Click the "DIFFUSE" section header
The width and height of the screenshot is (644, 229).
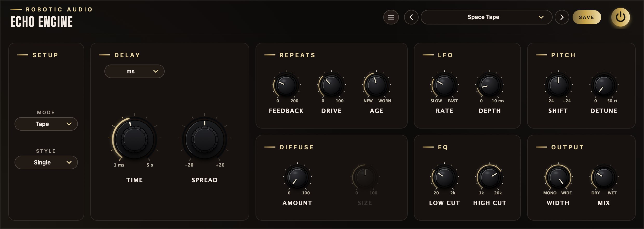click(x=297, y=147)
